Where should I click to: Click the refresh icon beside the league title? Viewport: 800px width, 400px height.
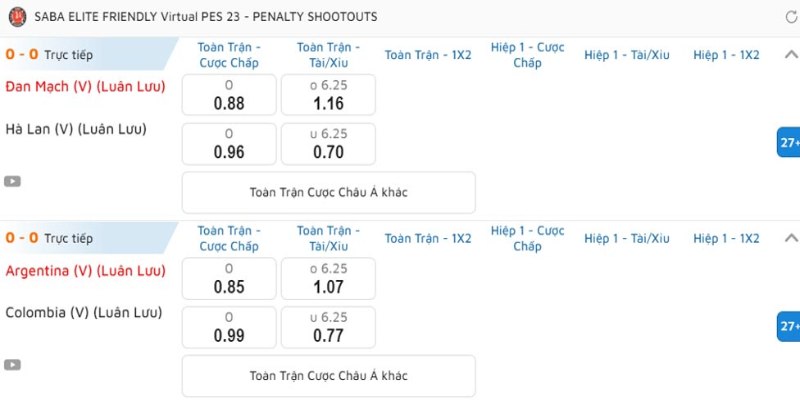[791, 17]
